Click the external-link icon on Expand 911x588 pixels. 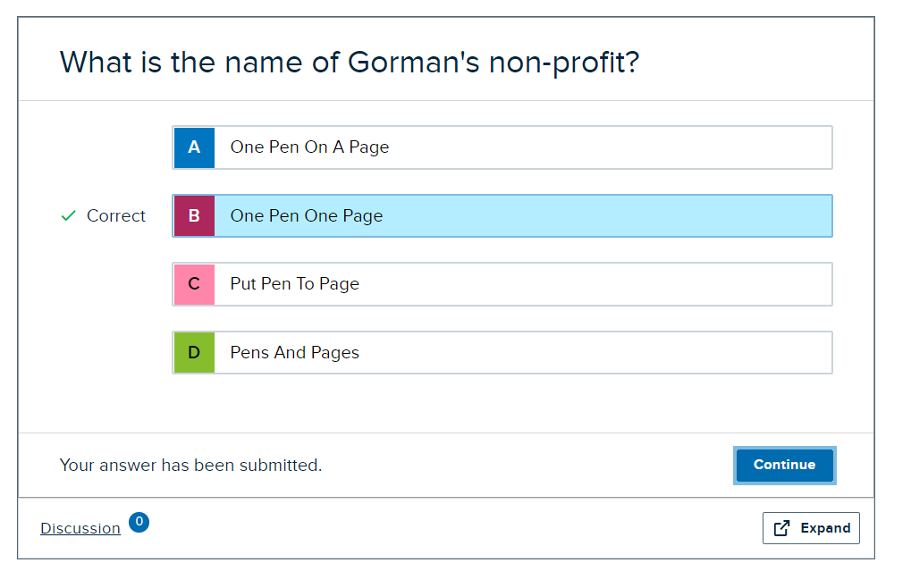782,528
